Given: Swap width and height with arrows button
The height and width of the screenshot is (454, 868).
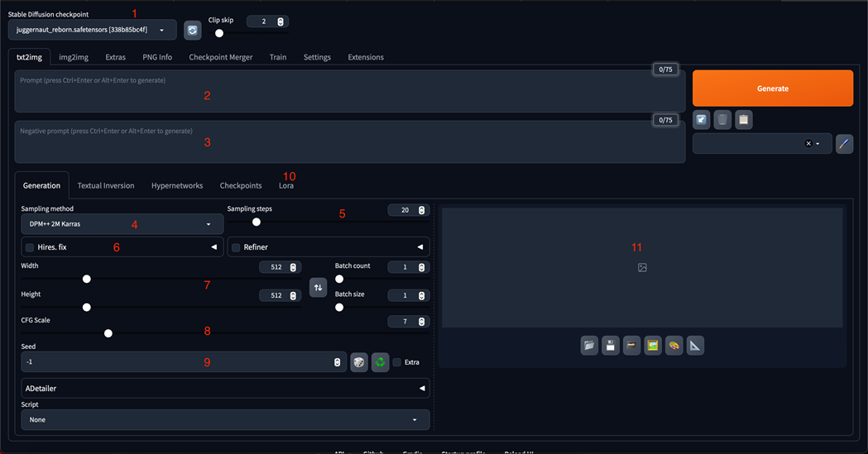Looking at the screenshot, I should pos(318,288).
